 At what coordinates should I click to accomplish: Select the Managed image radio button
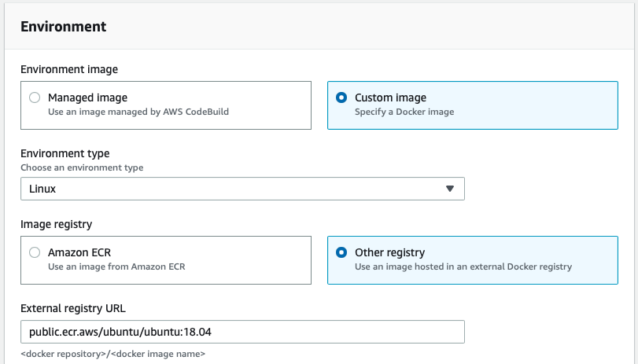coord(34,98)
